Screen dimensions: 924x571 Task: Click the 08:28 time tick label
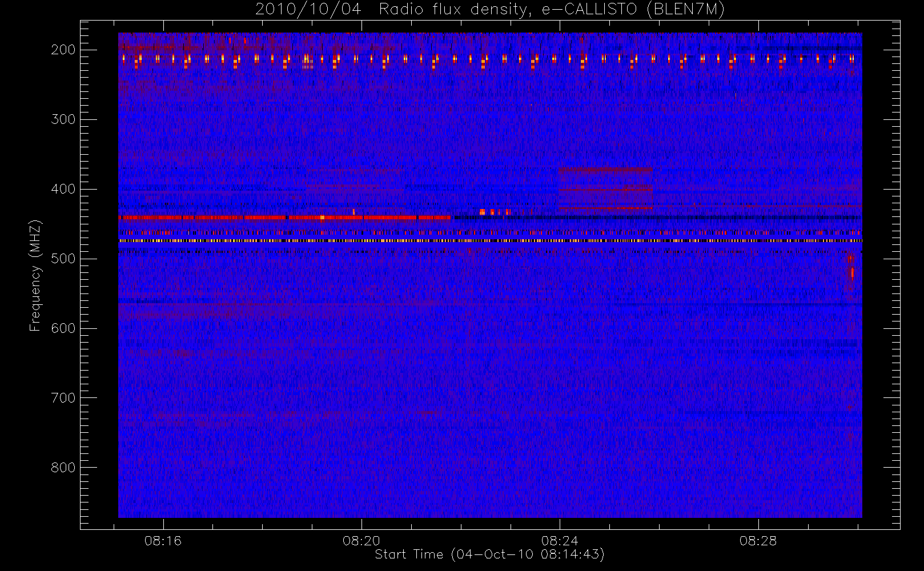pyautogui.click(x=758, y=541)
